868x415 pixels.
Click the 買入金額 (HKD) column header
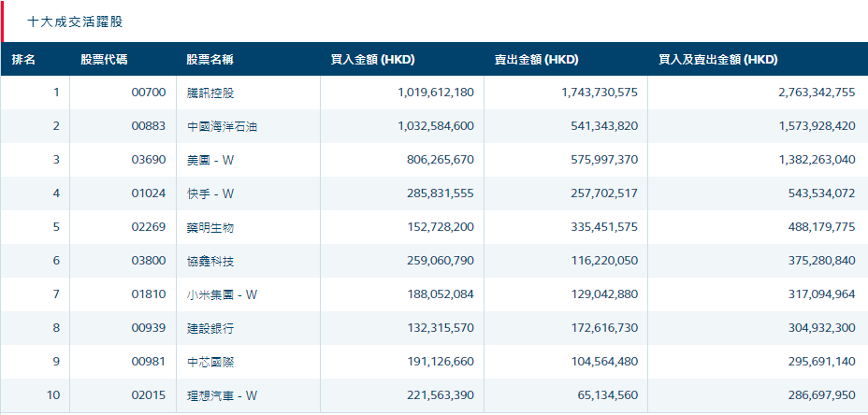coord(373,60)
